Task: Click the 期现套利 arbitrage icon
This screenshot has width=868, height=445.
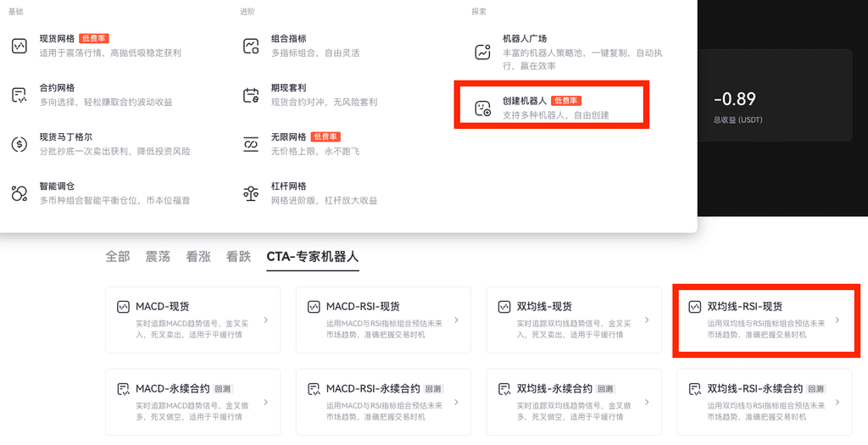Action: click(x=251, y=95)
